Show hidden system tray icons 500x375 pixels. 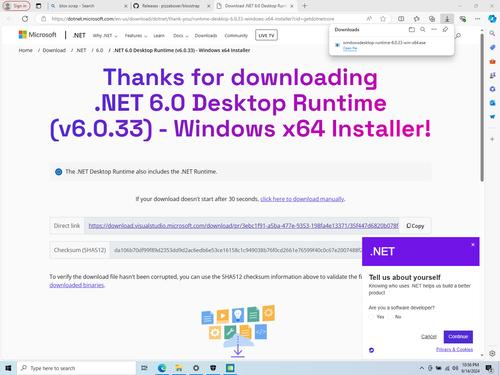click(422, 368)
